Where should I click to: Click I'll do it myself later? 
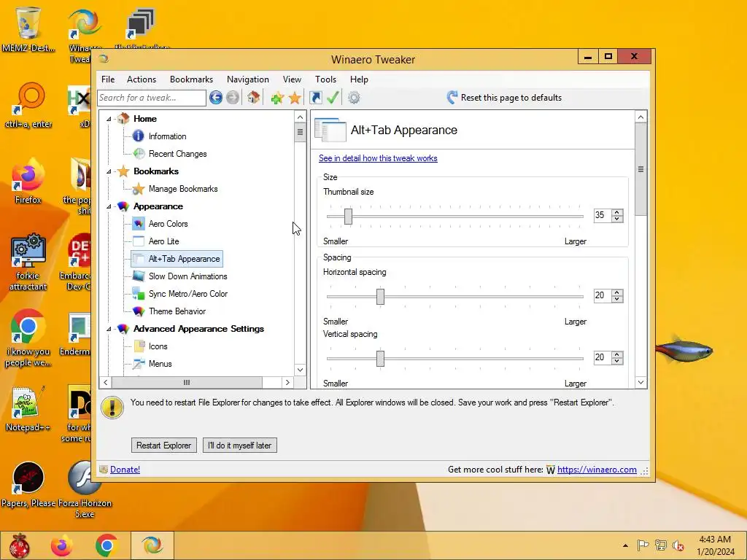pyautogui.click(x=239, y=446)
